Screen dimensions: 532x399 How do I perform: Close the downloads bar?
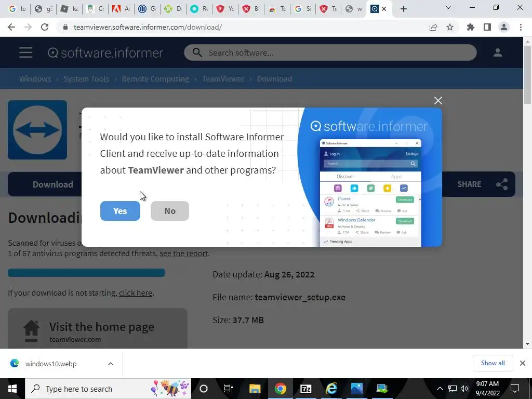point(523,363)
